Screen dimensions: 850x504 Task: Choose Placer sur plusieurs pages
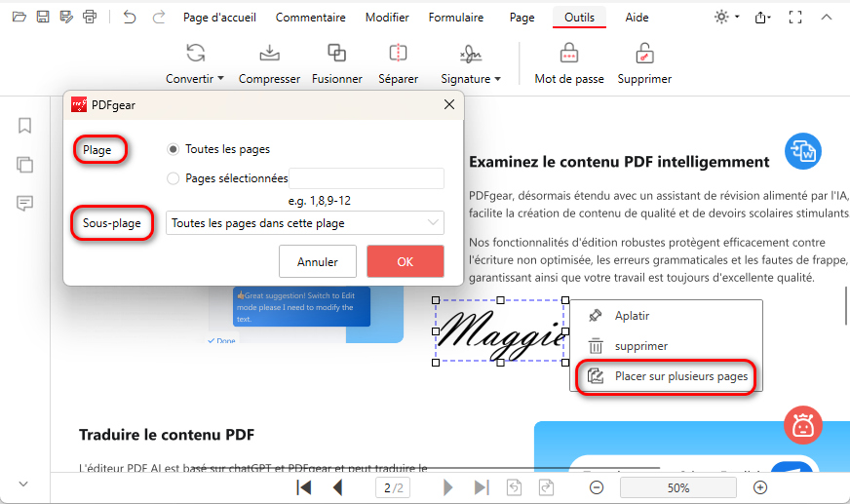coord(666,376)
